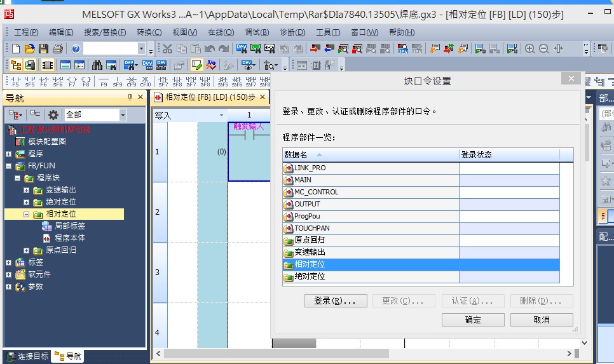Image resolution: width=614 pixels, height=364 pixels.
Task: Open the 工程(P) menu
Action: click(x=26, y=32)
